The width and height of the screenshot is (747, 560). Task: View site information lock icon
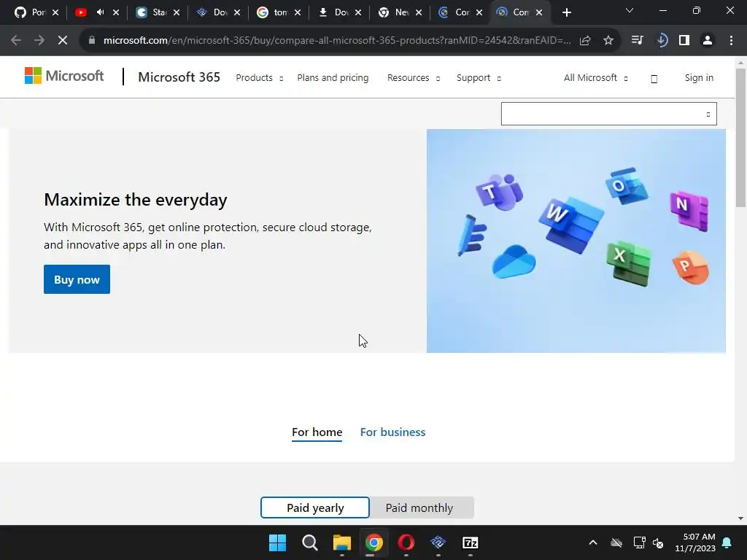92,41
